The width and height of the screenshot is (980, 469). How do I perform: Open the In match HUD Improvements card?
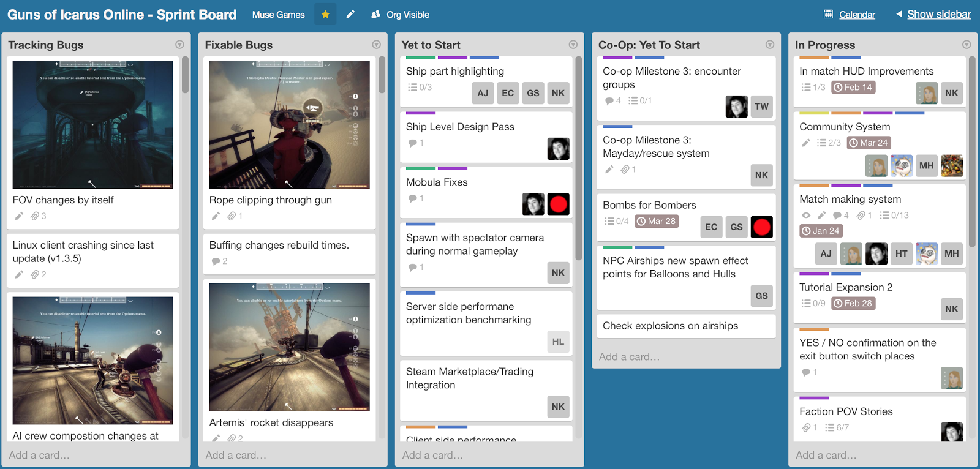[x=880, y=81]
